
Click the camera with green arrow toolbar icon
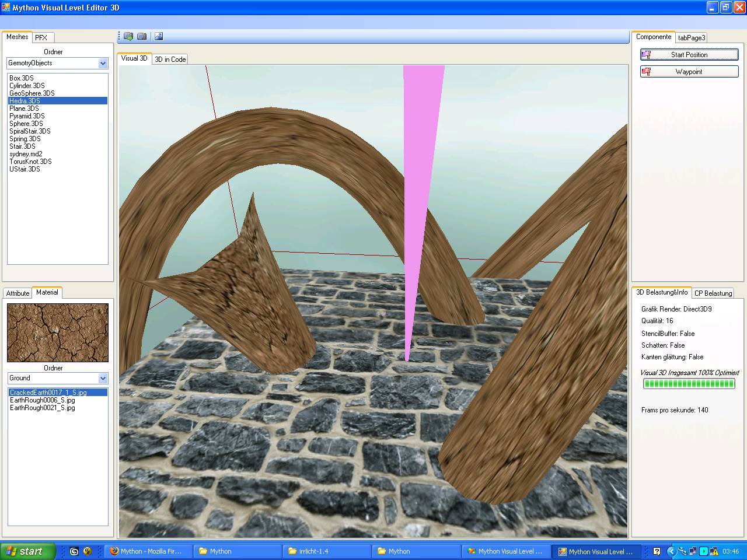128,36
